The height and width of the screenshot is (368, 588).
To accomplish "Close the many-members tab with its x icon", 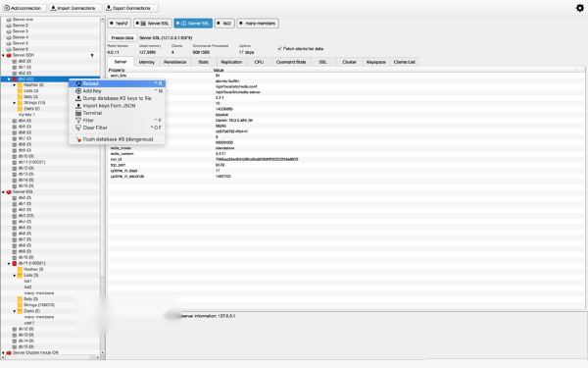I will 241,24.
